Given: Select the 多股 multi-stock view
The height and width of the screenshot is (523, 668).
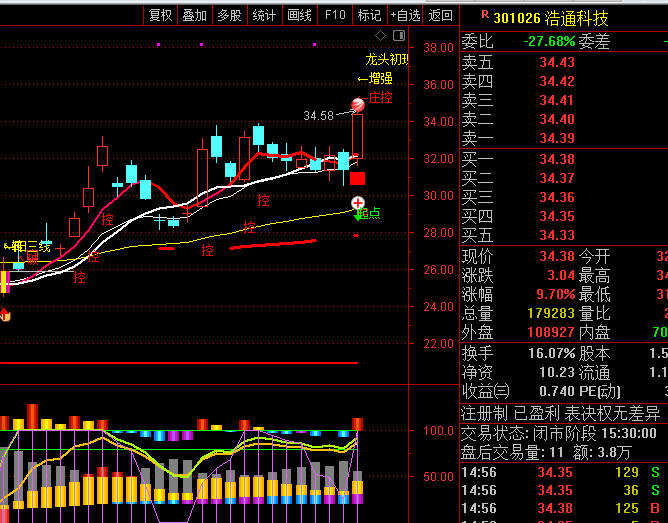Looking at the screenshot, I should click(x=230, y=15).
